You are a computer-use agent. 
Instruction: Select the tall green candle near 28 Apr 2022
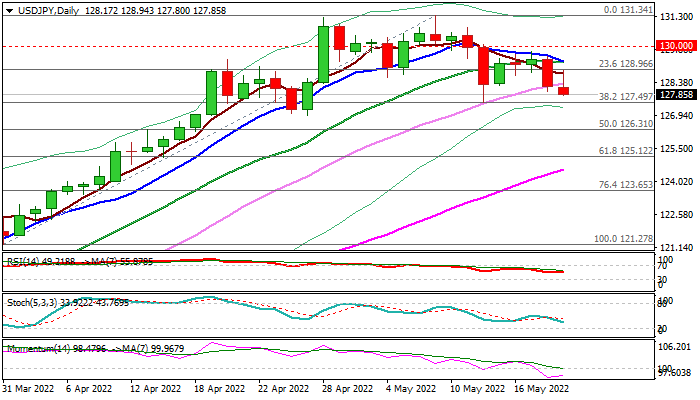tap(323, 54)
